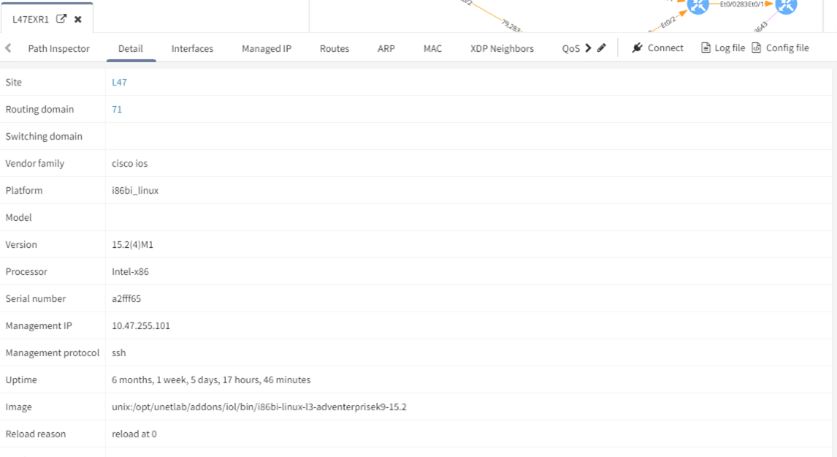
Task: Open L47EXR1 device in new window icon
Action: [x=61, y=19]
